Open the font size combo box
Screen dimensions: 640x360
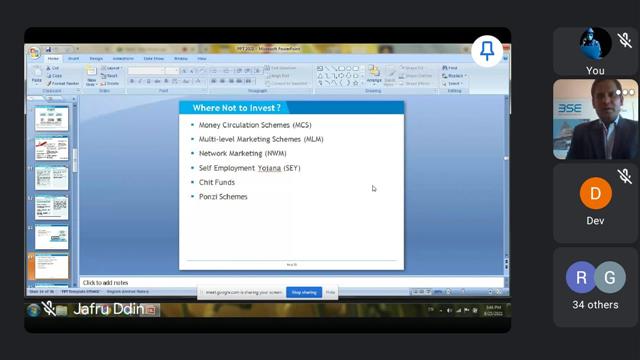[x=171, y=71]
